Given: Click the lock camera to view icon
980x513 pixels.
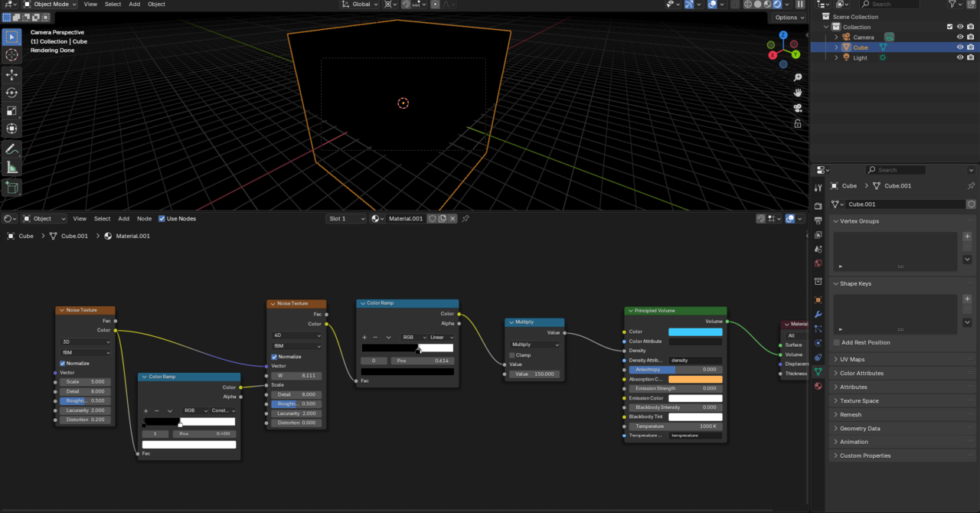Looking at the screenshot, I should pyautogui.click(x=798, y=123).
